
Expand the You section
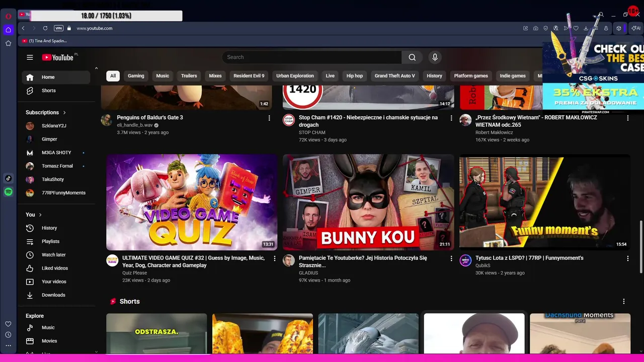pyautogui.click(x=34, y=215)
